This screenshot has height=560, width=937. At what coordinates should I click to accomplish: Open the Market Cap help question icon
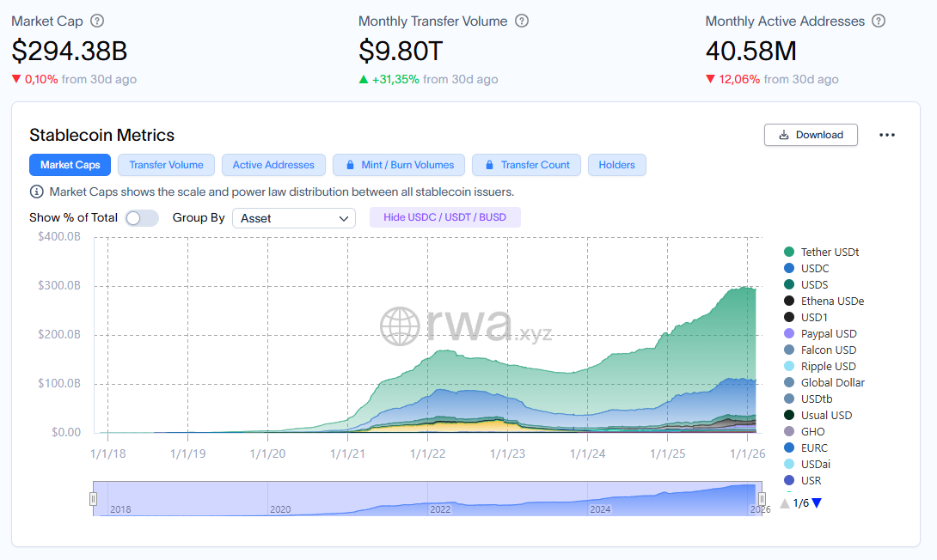coord(97,21)
